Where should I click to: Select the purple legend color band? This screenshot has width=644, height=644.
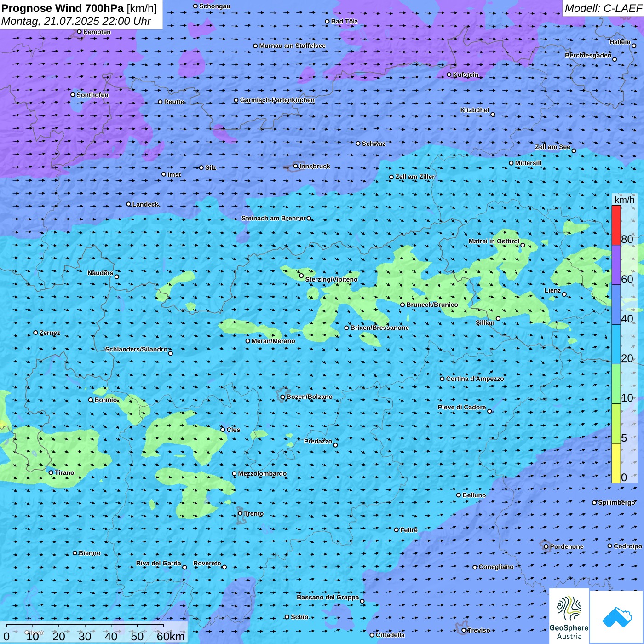[616, 265]
